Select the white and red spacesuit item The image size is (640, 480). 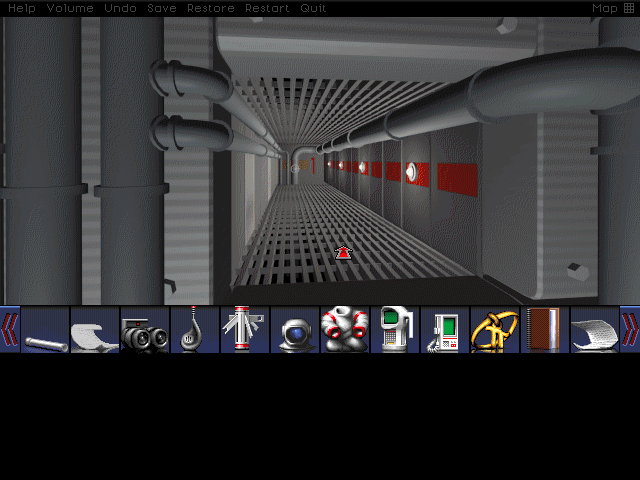point(345,330)
